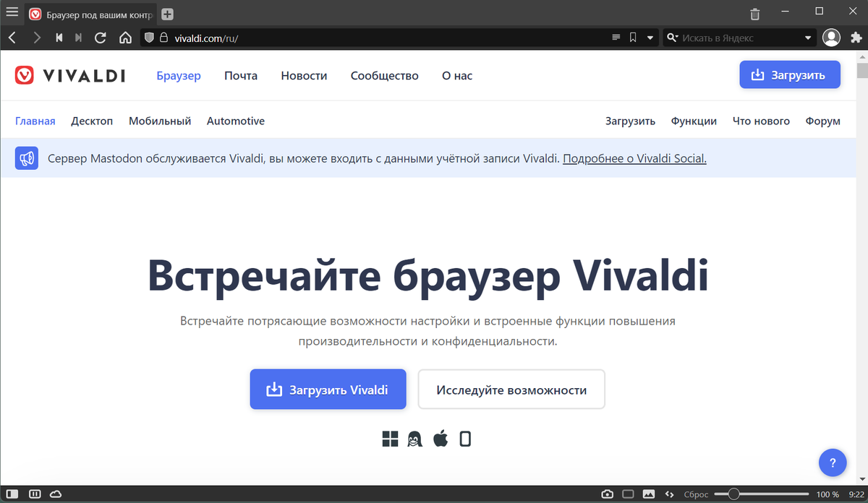Adjust the page zoom slider
The image size is (868, 503).
[x=760, y=494]
